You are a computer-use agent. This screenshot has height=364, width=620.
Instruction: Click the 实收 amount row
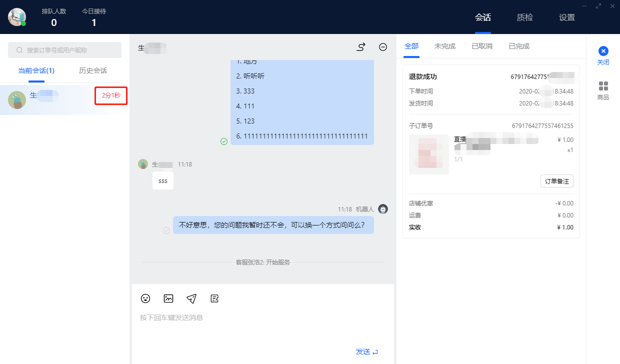491,227
